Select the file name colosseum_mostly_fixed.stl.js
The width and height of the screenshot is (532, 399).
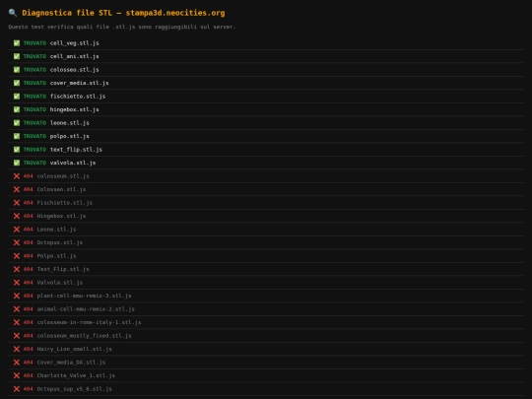tap(84, 336)
